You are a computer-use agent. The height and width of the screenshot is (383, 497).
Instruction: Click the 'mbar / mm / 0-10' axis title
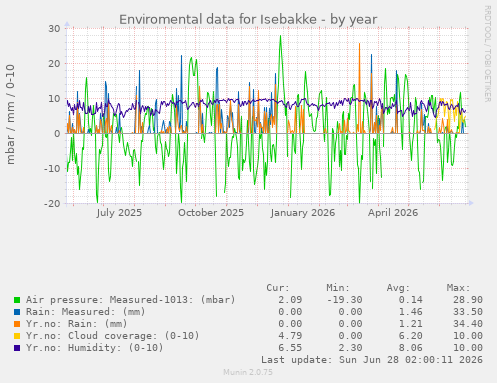(10, 114)
